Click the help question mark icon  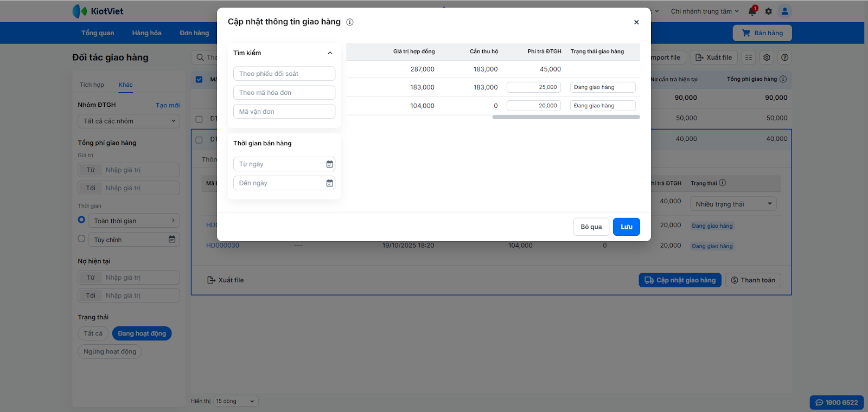tap(784, 57)
